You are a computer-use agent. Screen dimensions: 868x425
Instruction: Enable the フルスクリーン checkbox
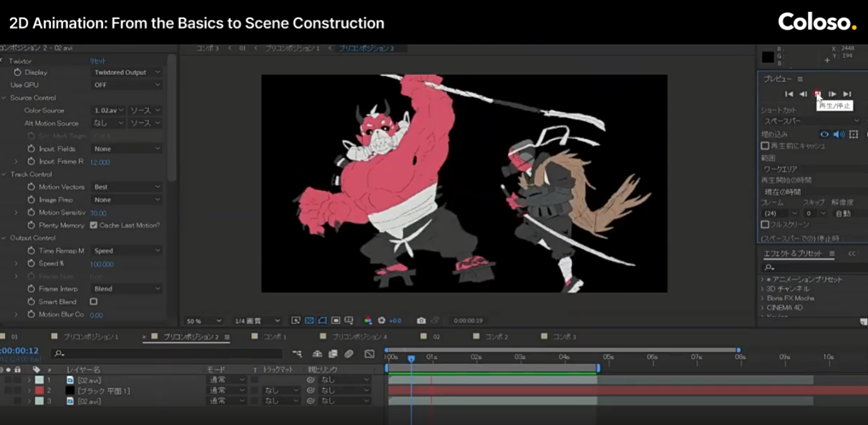tap(765, 225)
